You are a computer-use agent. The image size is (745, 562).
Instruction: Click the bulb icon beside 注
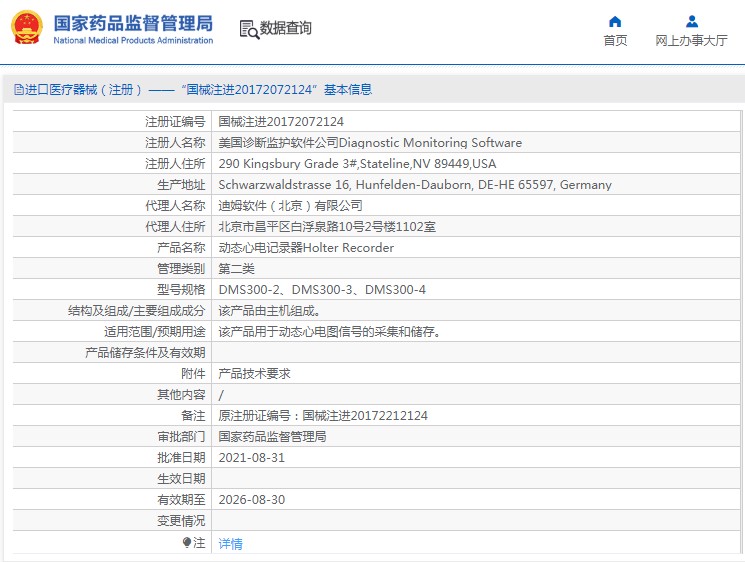tap(187, 542)
